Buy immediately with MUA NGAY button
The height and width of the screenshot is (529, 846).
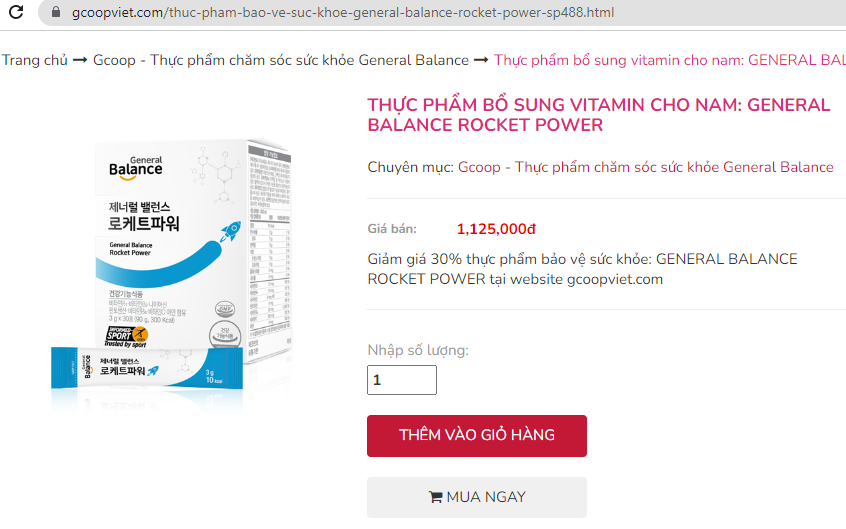[477, 497]
